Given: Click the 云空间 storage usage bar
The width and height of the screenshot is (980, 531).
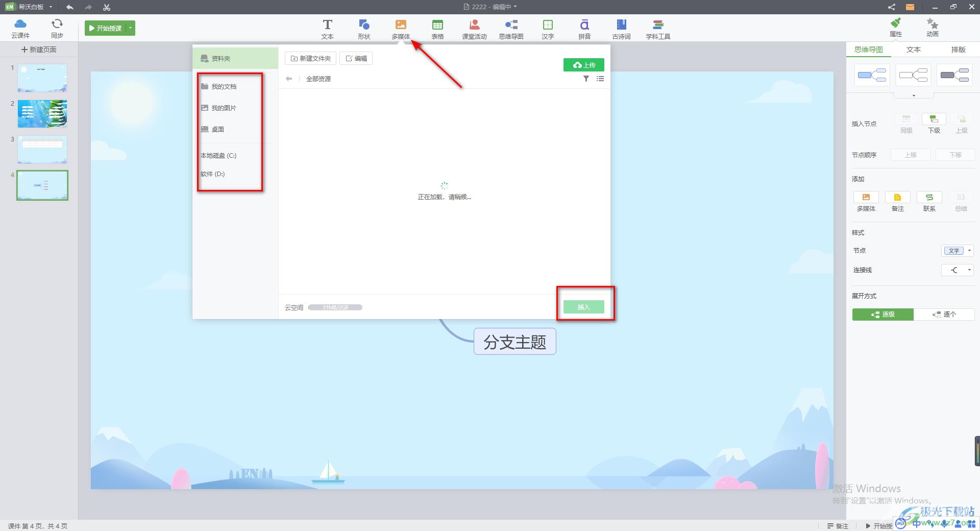Looking at the screenshot, I should point(335,307).
